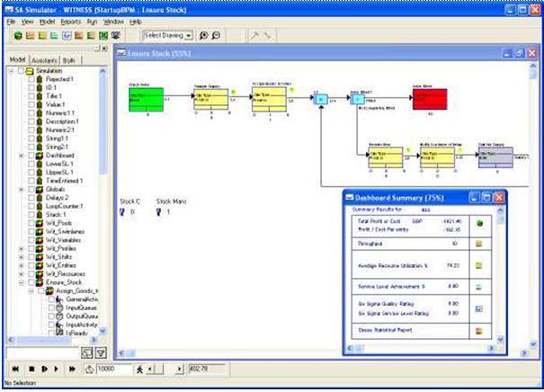
Task: Step the simulation forward
Action: coord(44,370)
